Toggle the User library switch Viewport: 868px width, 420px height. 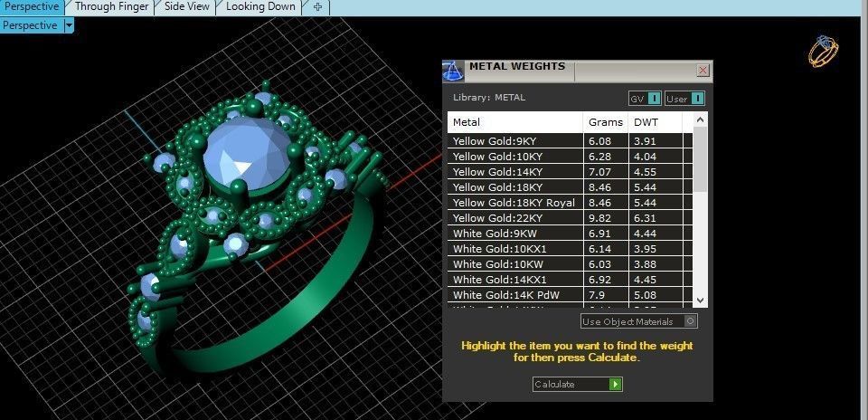point(684,99)
